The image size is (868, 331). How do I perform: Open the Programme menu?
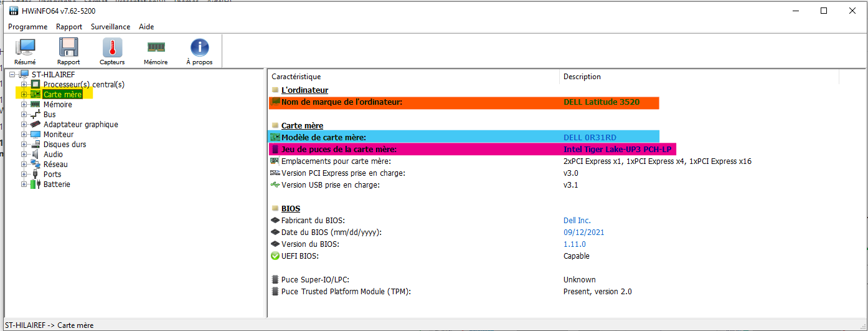27,27
